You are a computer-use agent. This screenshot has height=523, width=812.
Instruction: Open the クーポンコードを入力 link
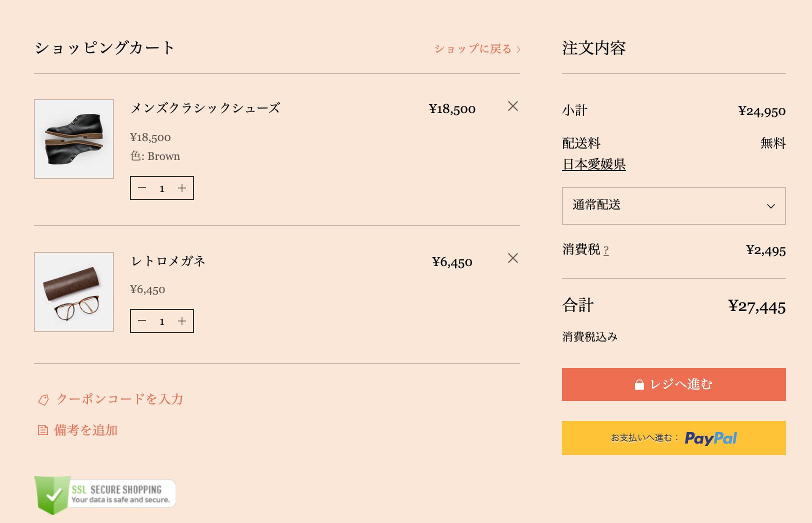click(x=120, y=399)
